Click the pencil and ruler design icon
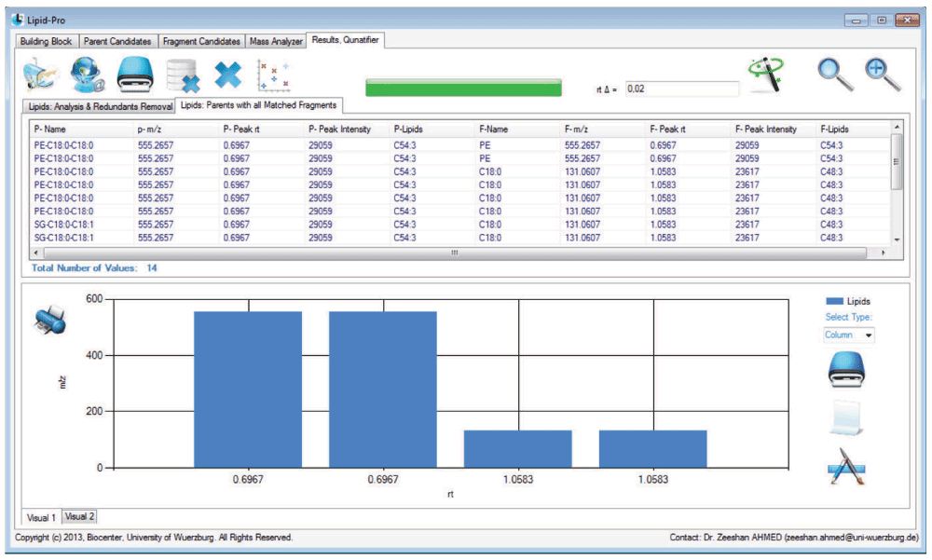The width and height of the screenshot is (932, 560). [x=846, y=467]
